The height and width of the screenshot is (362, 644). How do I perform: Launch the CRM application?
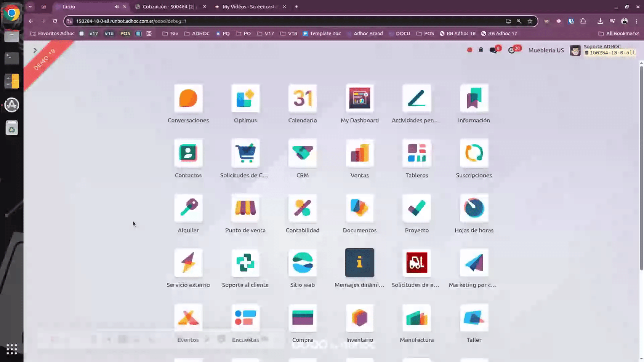302,154
